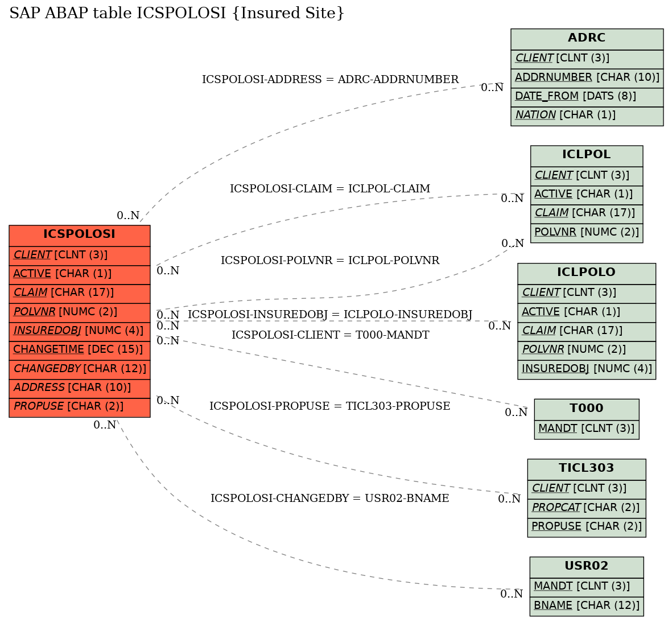Click ADDRNUMBER [CHAR (10)] in ADRC
The height and width of the screenshot is (622, 672).
(x=587, y=78)
